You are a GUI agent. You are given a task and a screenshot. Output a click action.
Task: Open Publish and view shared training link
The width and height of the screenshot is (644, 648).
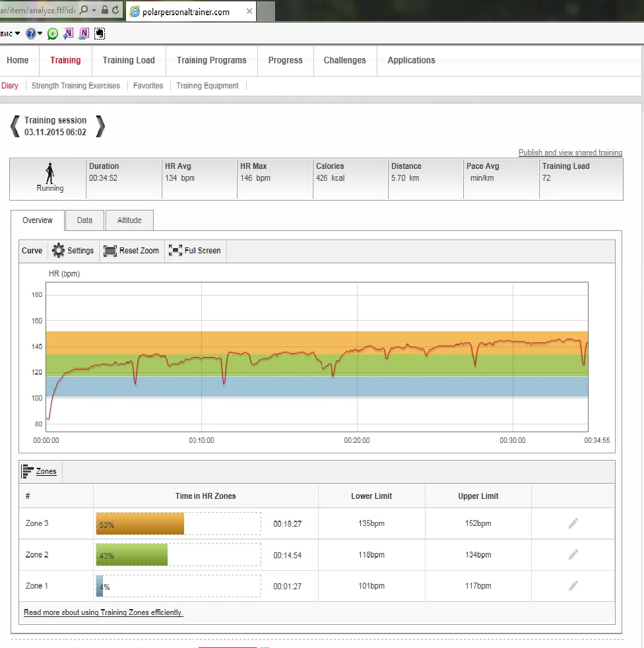click(570, 152)
